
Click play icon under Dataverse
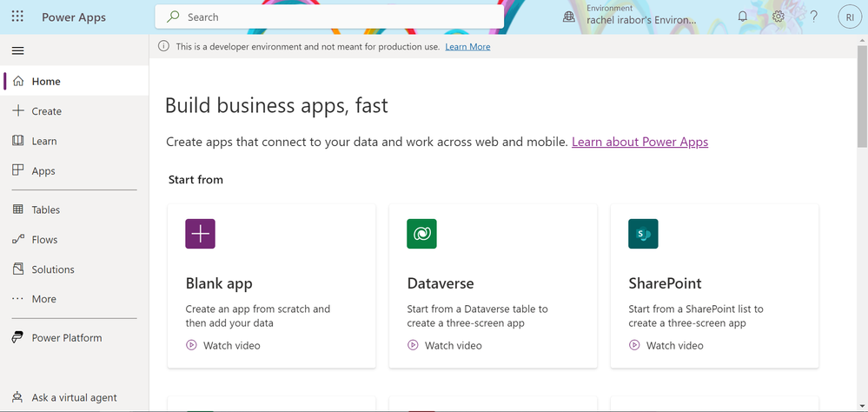click(x=413, y=345)
